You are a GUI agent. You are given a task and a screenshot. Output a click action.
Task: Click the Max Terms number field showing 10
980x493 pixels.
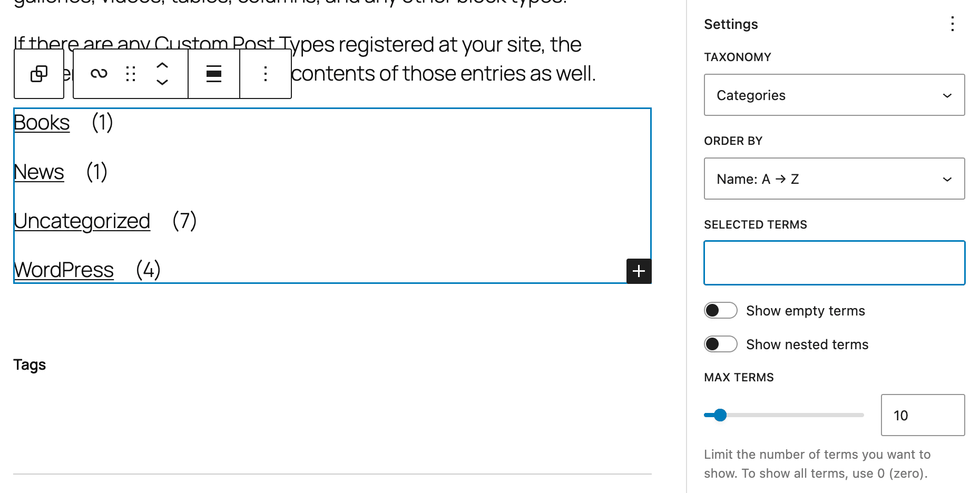point(923,415)
